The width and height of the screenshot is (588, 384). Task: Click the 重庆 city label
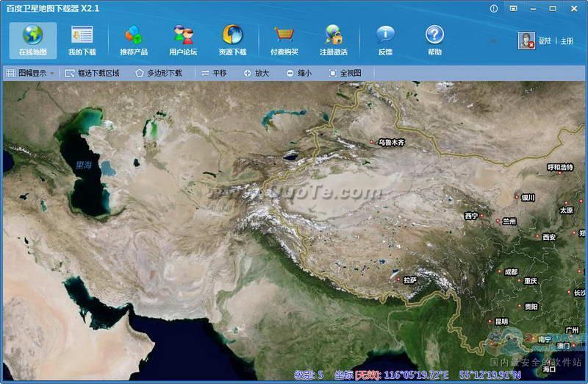point(530,281)
